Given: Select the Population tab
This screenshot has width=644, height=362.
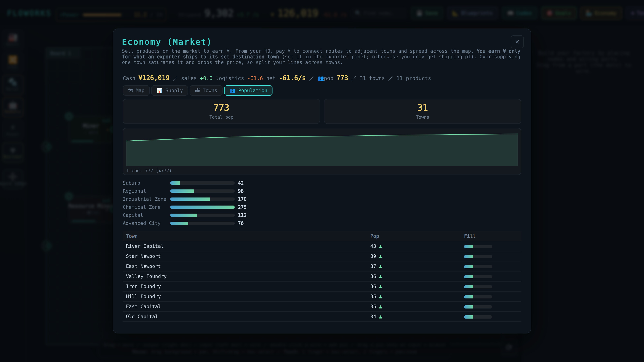Looking at the screenshot, I should point(248,90).
